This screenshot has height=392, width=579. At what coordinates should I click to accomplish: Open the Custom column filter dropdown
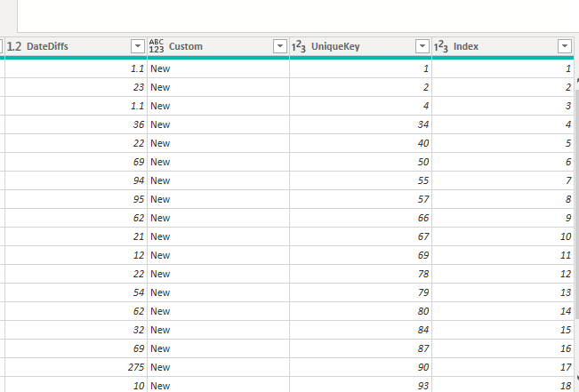pyautogui.click(x=279, y=46)
